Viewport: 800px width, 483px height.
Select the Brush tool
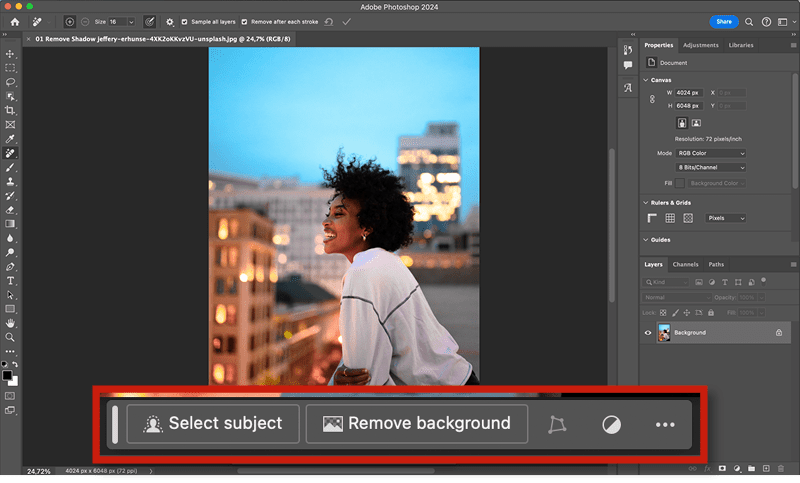pyautogui.click(x=10, y=167)
